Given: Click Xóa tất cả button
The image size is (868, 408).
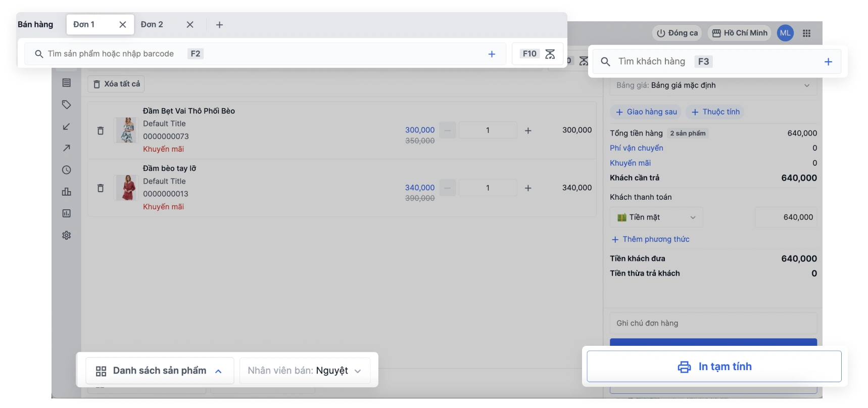Looking at the screenshot, I should point(116,84).
